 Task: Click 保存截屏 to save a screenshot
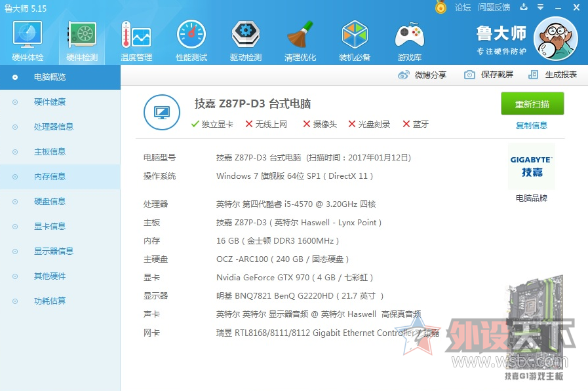pyautogui.click(x=489, y=75)
